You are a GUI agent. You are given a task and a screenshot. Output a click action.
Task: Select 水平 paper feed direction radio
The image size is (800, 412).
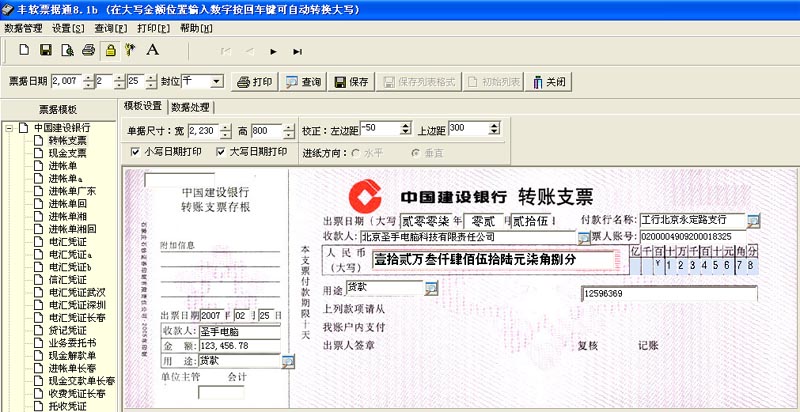356,152
